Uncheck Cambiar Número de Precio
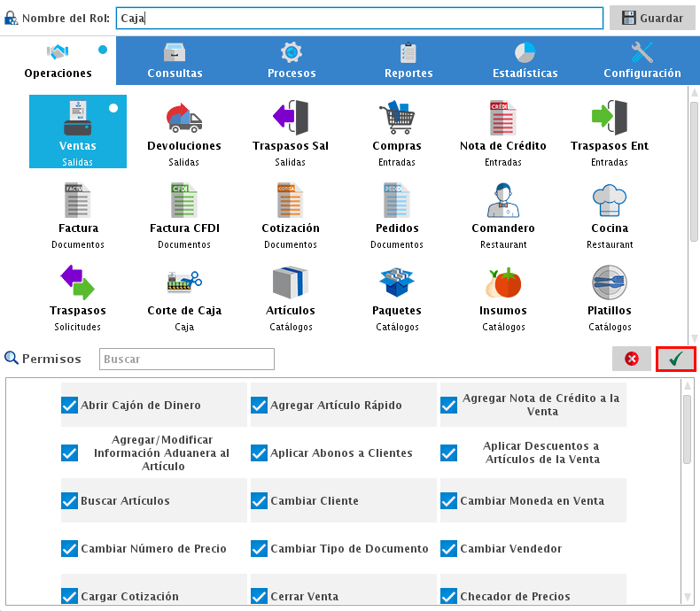 [x=70, y=548]
